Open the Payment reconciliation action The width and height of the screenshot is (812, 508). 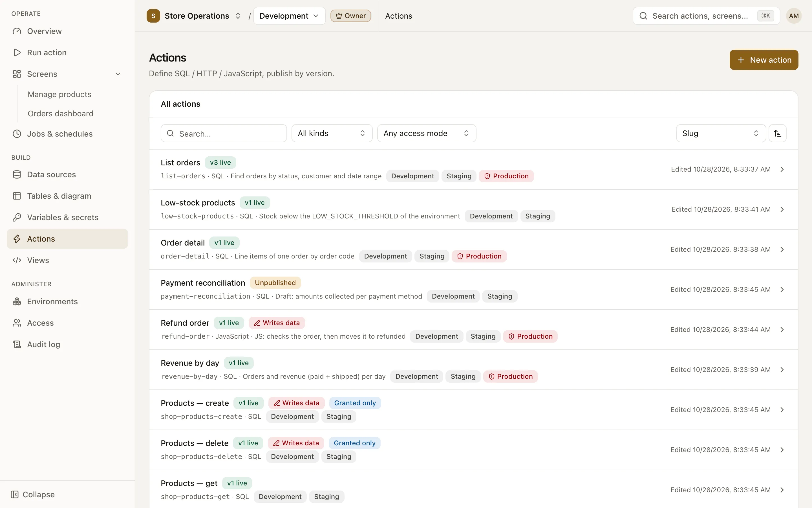(x=473, y=290)
